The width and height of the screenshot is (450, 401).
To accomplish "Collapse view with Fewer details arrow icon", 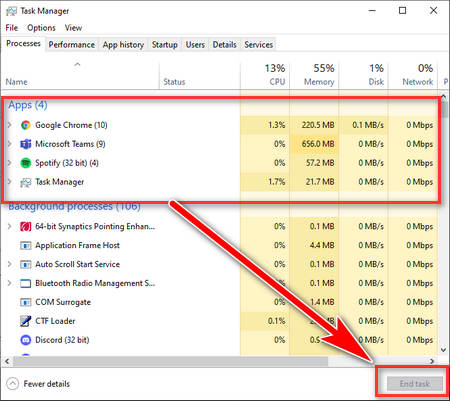I will point(12,383).
